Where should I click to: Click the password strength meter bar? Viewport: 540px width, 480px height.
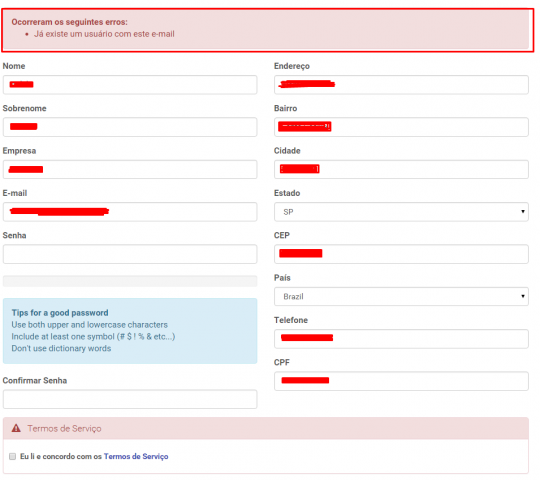[x=130, y=281]
